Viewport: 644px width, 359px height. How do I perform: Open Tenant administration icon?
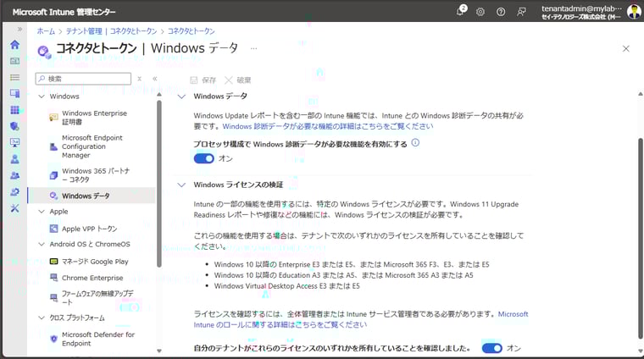pyautogui.click(x=14, y=192)
